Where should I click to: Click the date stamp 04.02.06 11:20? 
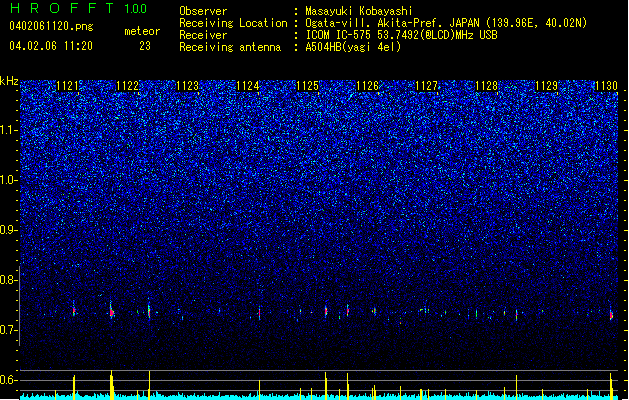[x=51, y=46]
